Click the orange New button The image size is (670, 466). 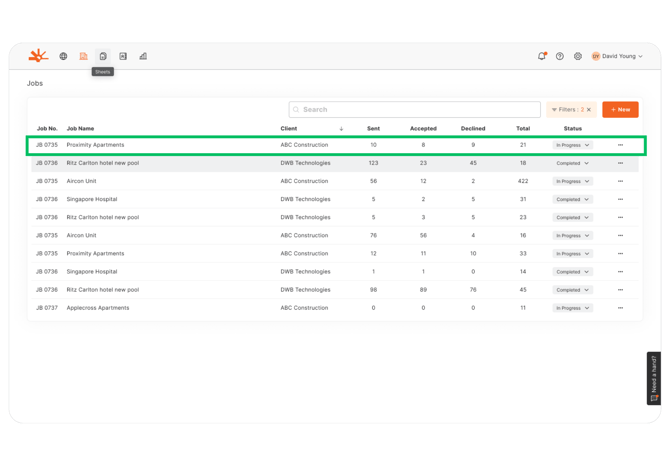coord(620,110)
